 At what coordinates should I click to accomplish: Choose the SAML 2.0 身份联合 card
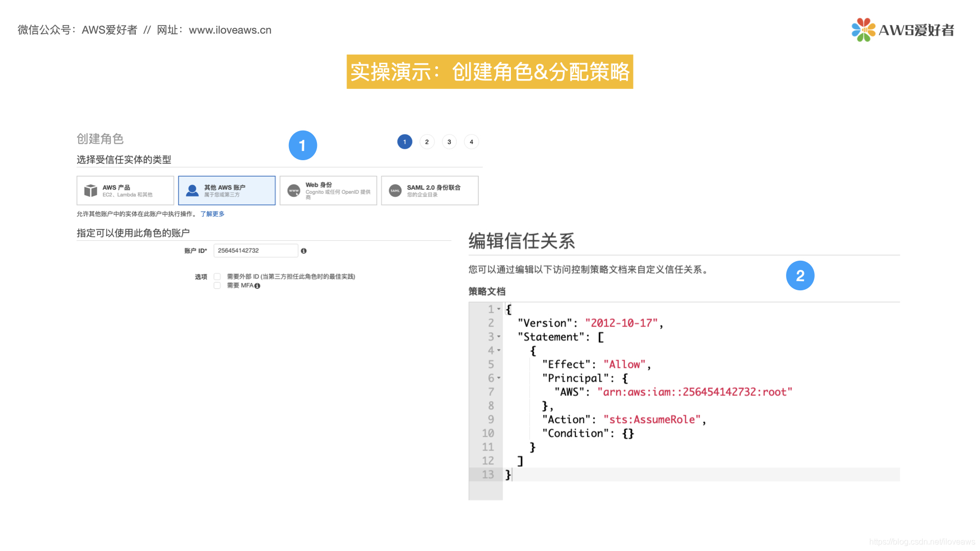pos(430,190)
